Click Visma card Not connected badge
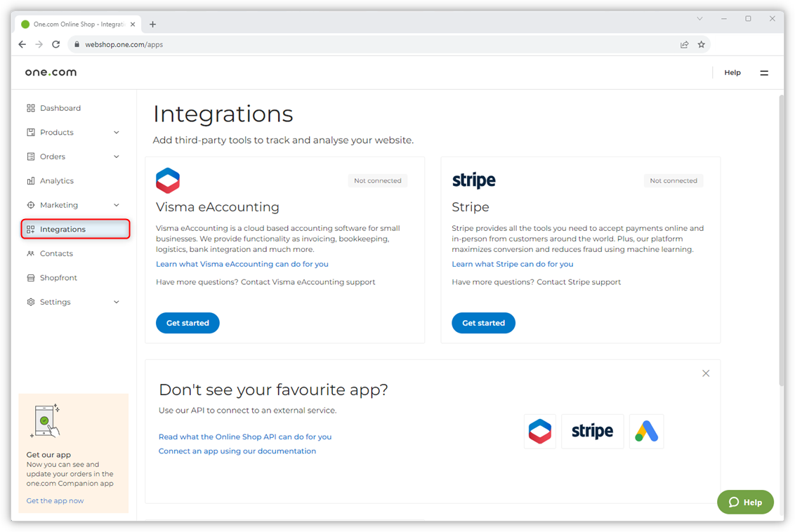 378,180
